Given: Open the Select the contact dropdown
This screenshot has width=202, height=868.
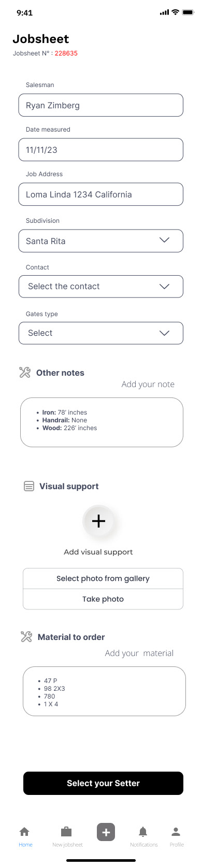Looking at the screenshot, I should pyautogui.click(x=101, y=286).
